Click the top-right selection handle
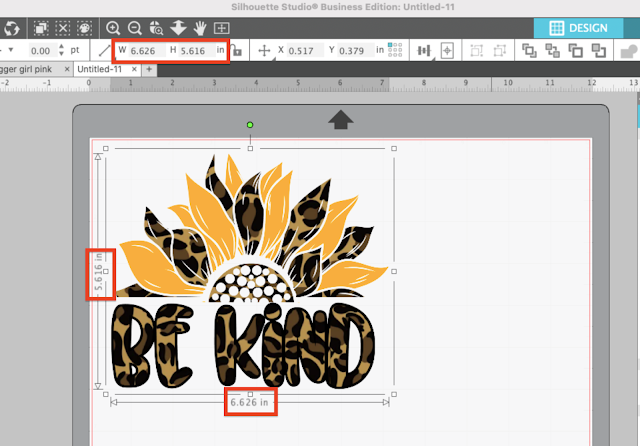Screen dimensions: 640x446 394,149
